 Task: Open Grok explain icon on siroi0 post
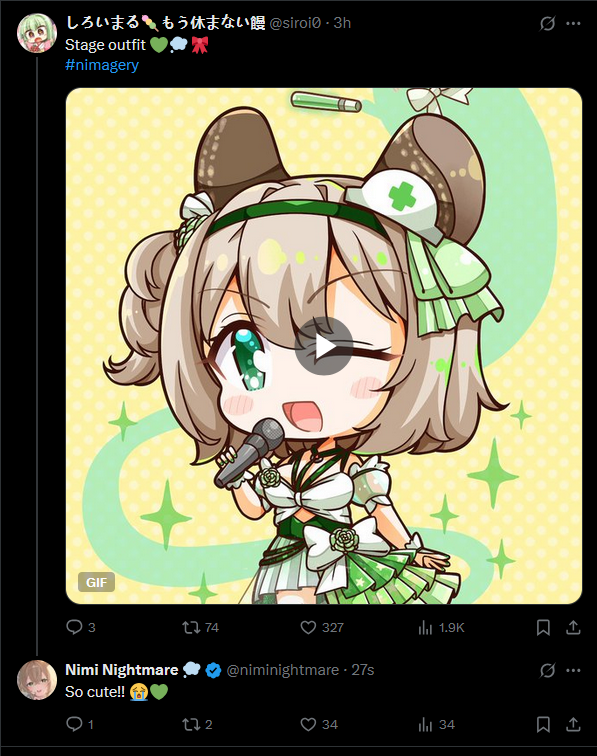pos(547,23)
